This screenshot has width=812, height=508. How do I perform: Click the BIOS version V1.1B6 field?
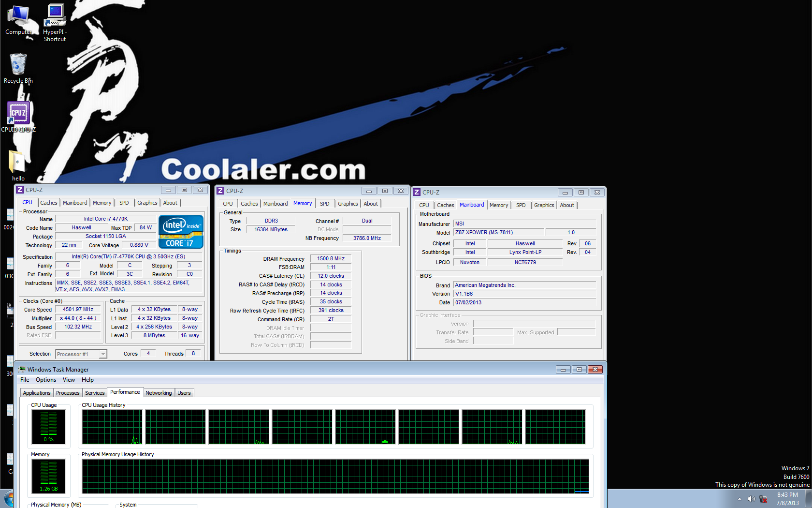click(525, 294)
